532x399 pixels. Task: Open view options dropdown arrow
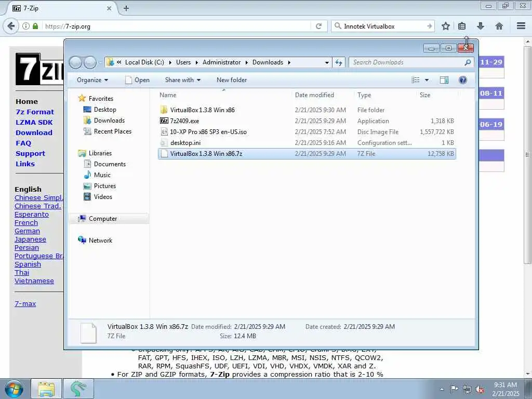tap(427, 80)
